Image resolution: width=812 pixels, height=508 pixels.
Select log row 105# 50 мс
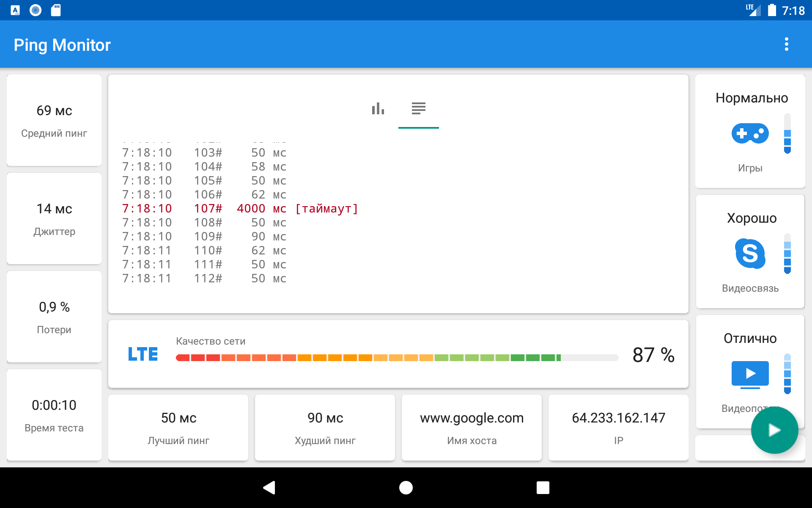(204, 180)
